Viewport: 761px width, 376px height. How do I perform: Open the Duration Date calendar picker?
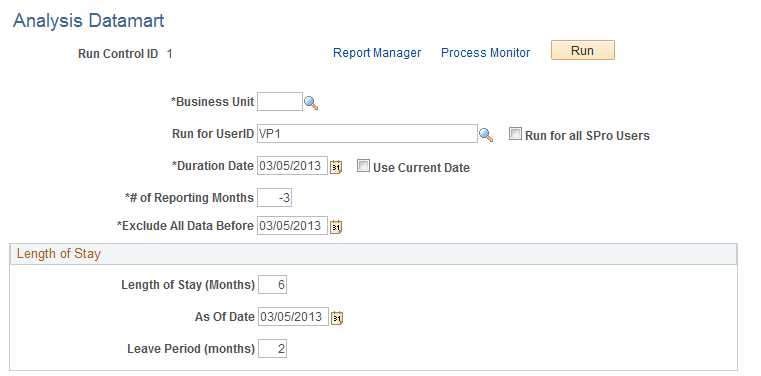coord(336,167)
